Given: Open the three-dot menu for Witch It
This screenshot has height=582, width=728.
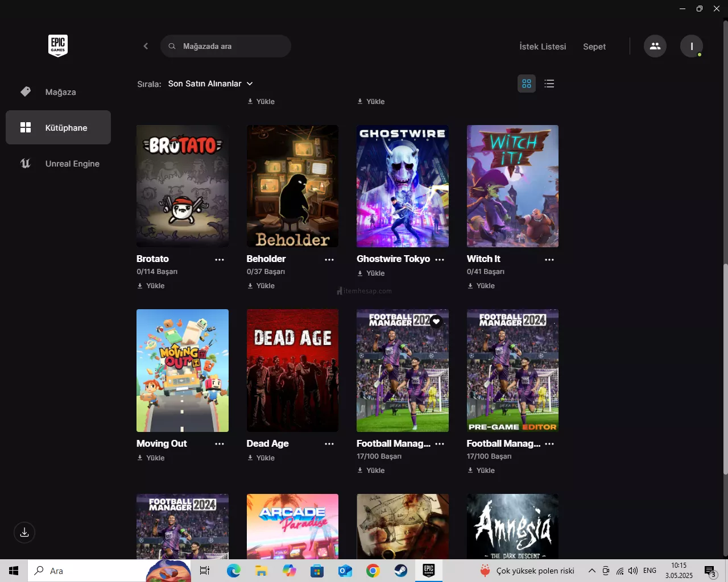Looking at the screenshot, I should point(549,260).
